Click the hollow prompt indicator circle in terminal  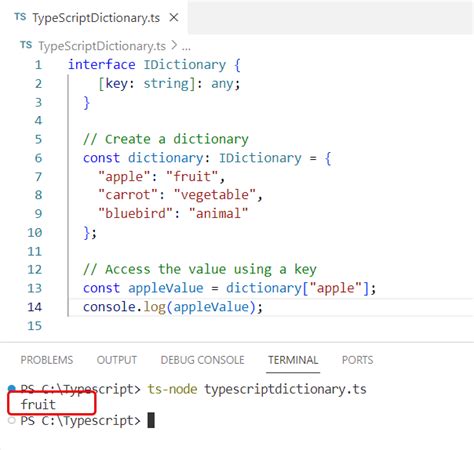tap(12, 420)
